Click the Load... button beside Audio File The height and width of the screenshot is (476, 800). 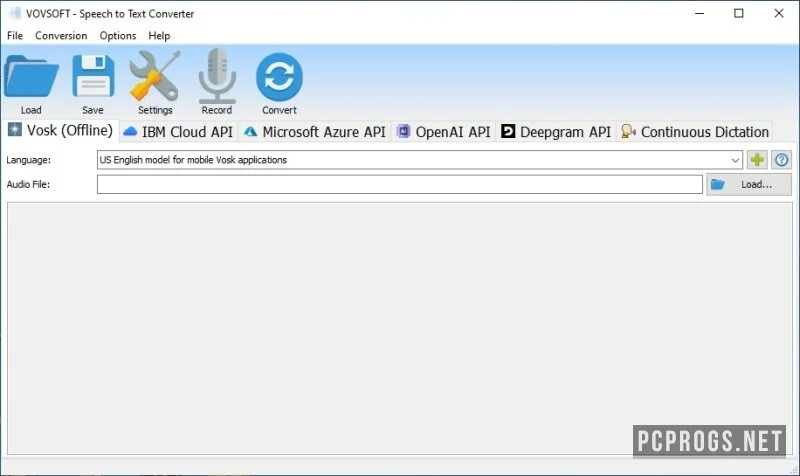(x=749, y=184)
